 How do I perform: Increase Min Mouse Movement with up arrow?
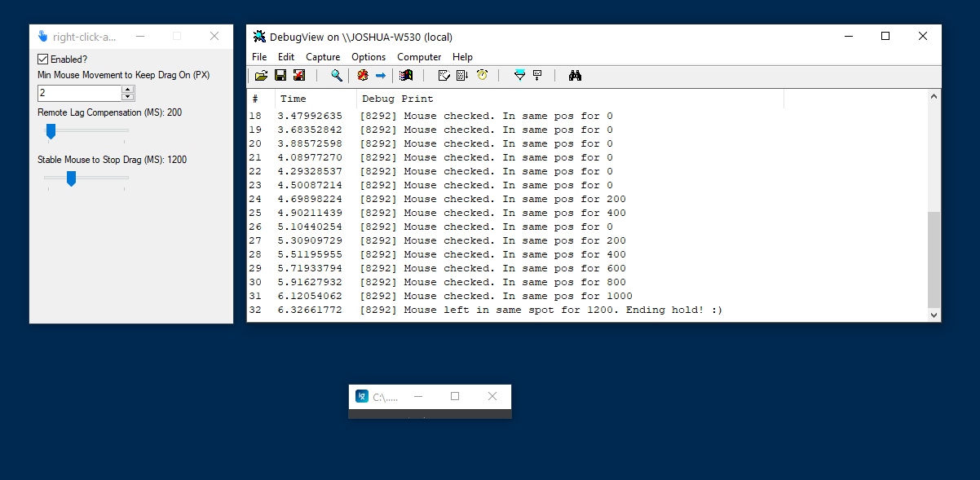pyautogui.click(x=127, y=90)
